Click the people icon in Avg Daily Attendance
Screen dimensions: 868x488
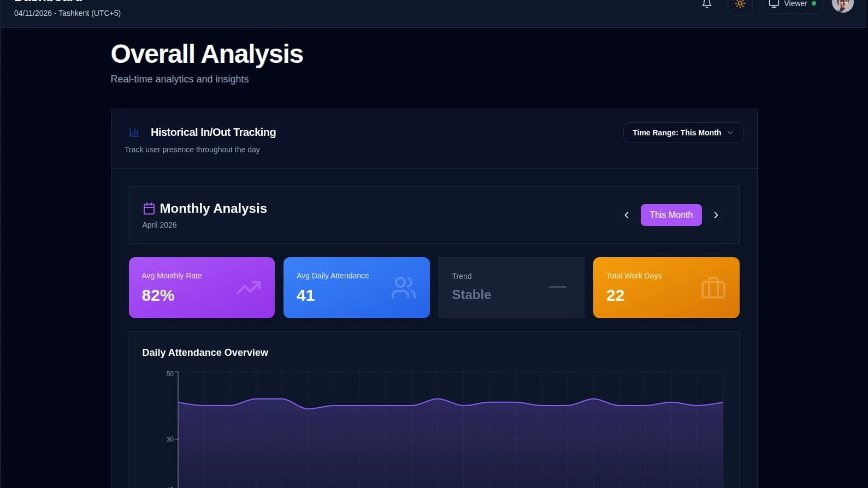404,288
